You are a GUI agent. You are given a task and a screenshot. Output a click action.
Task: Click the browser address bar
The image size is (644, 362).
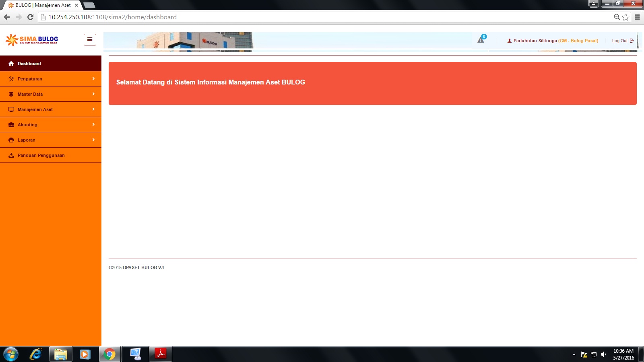tap(326, 17)
